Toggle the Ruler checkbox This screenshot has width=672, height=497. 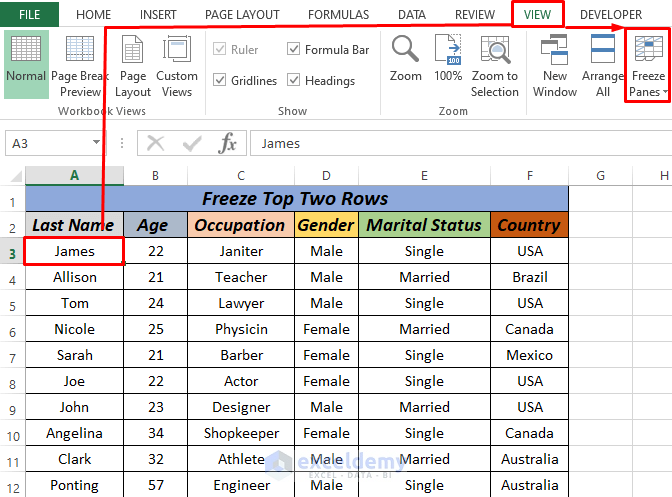(219, 49)
